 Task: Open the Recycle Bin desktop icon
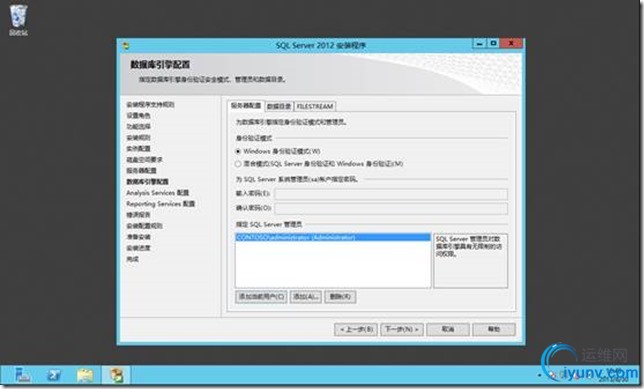18,20
